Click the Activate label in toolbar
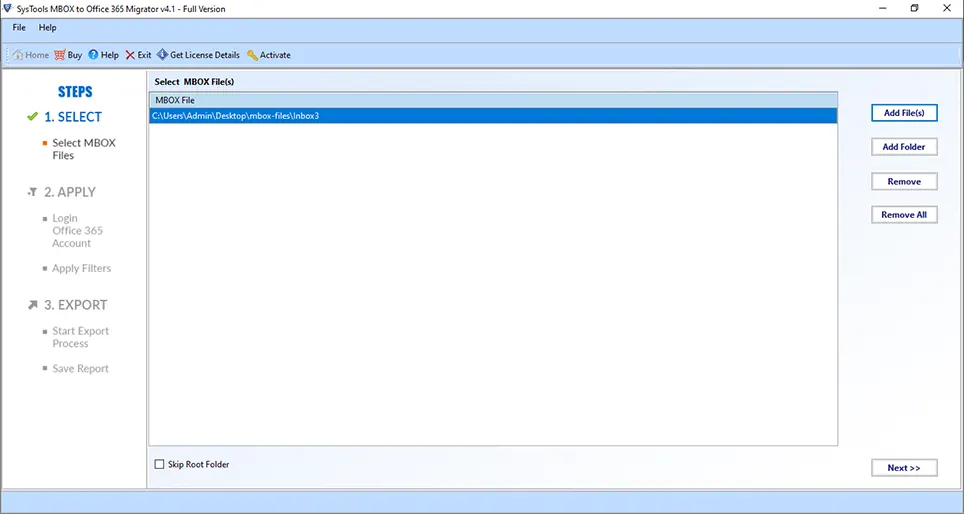The image size is (964, 514). [275, 55]
